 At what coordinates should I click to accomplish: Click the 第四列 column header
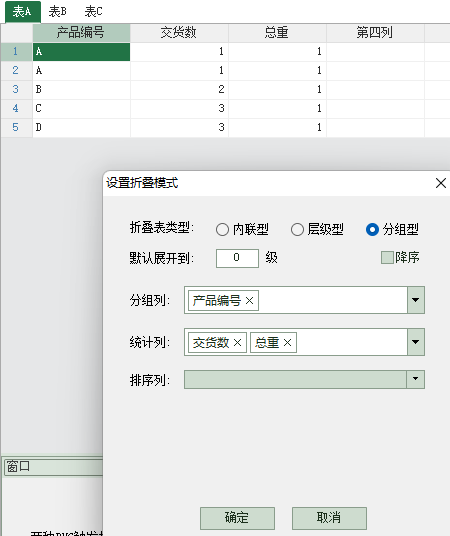click(x=375, y=33)
